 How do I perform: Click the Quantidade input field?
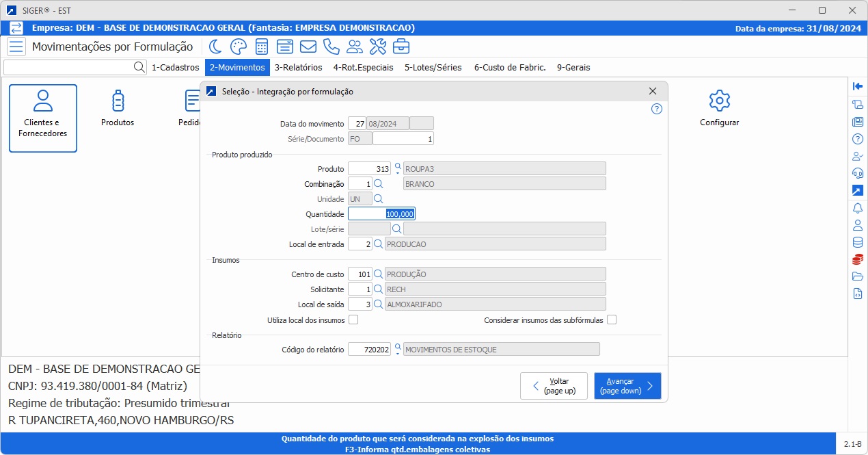point(381,214)
